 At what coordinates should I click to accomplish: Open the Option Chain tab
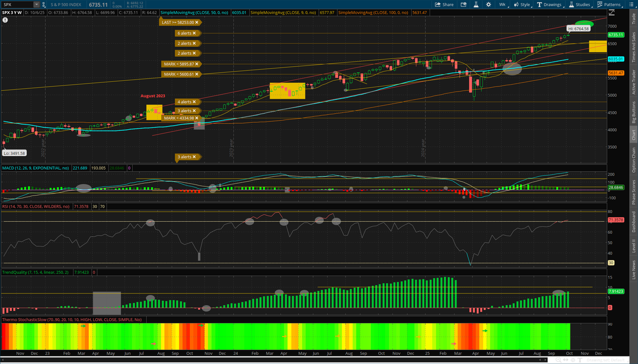coord(633,159)
